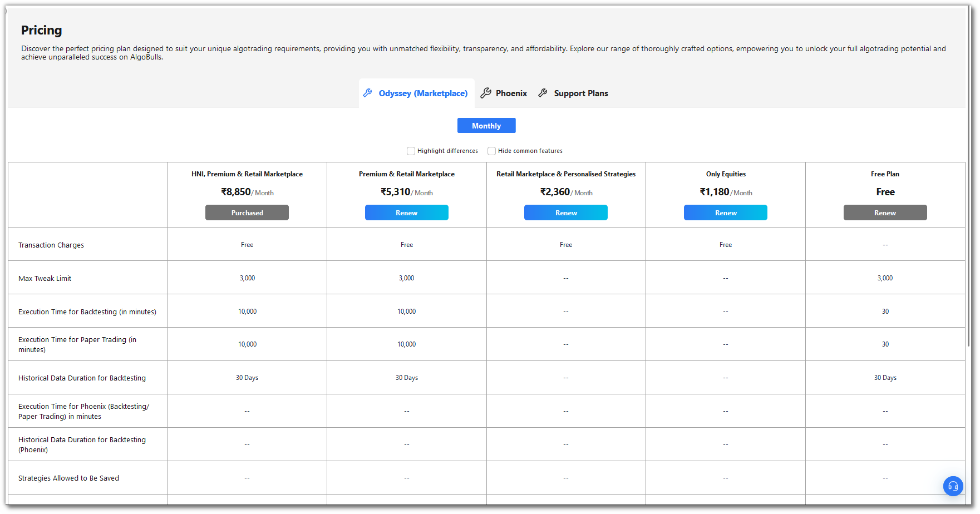Image resolution: width=980 pixels, height=514 pixels.
Task: Click the Transaction Charges row label
Action: (51, 245)
